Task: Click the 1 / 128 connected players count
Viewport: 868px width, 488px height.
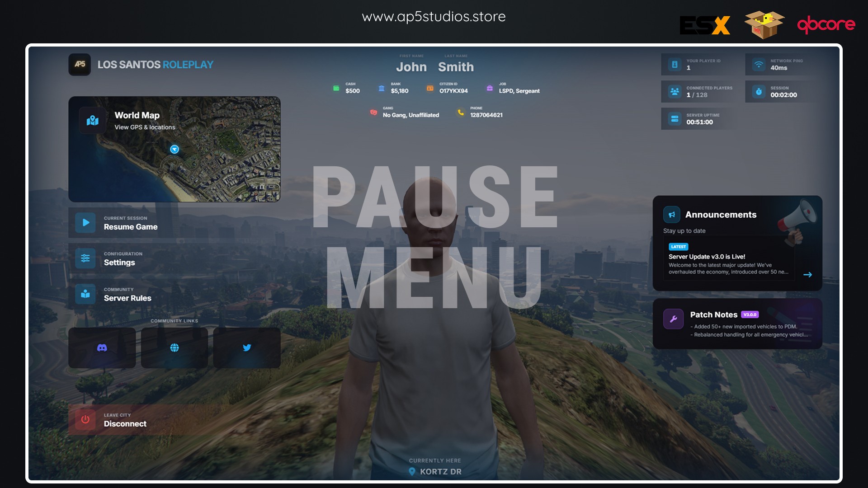Action: [697, 95]
